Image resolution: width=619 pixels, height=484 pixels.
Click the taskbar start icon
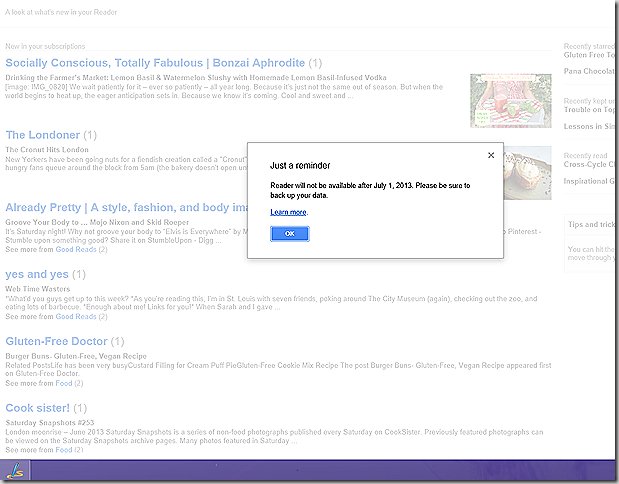tap(15, 471)
